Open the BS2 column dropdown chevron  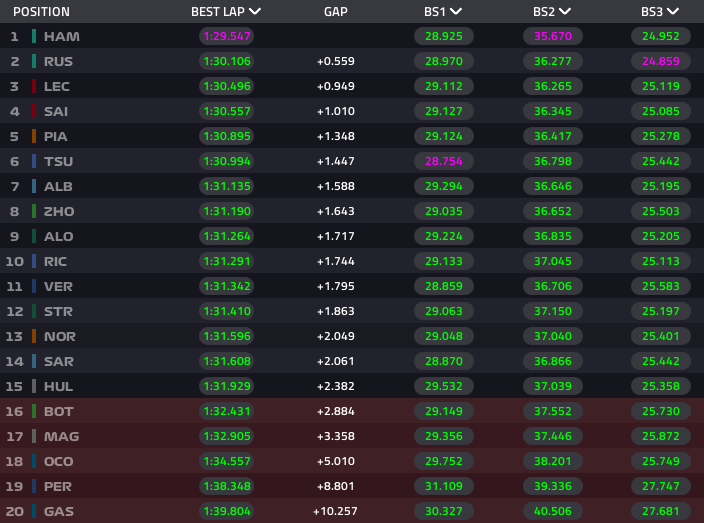[565, 11]
